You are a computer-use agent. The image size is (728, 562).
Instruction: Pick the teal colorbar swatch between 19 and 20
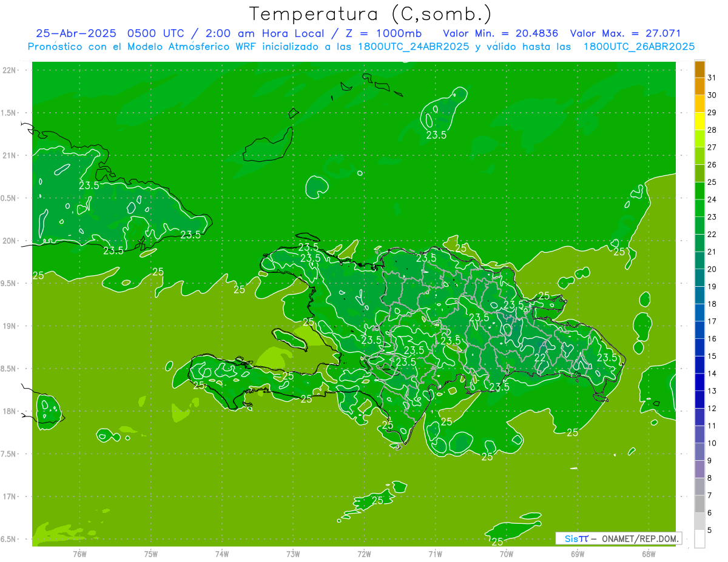[x=699, y=278]
